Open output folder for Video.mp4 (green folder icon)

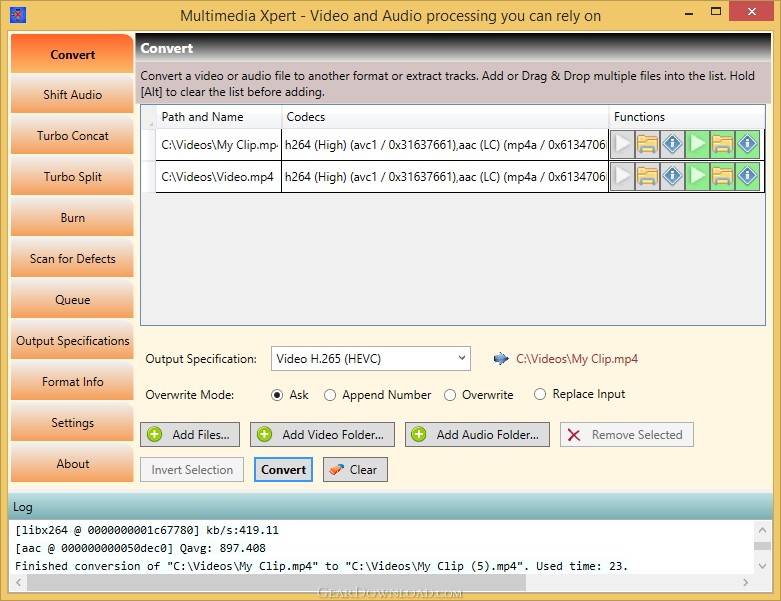[722, 176]
